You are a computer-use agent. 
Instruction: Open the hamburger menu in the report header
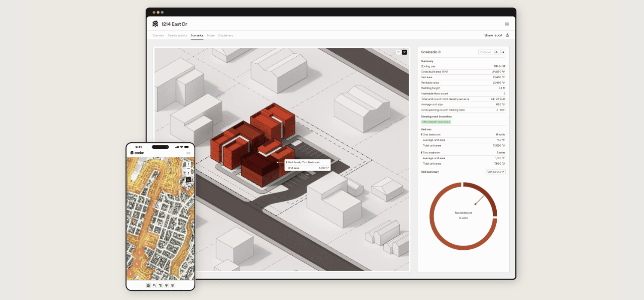[507, 24]
